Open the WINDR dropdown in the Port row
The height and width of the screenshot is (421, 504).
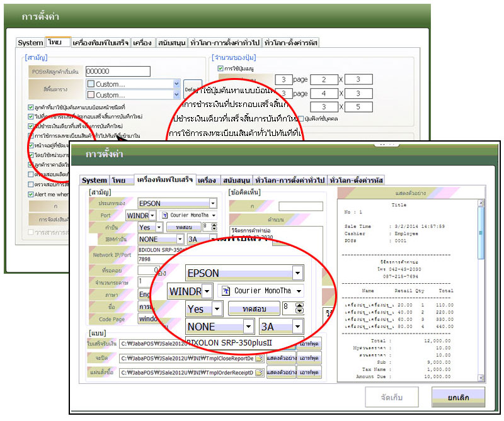click(x=152, y=215)
